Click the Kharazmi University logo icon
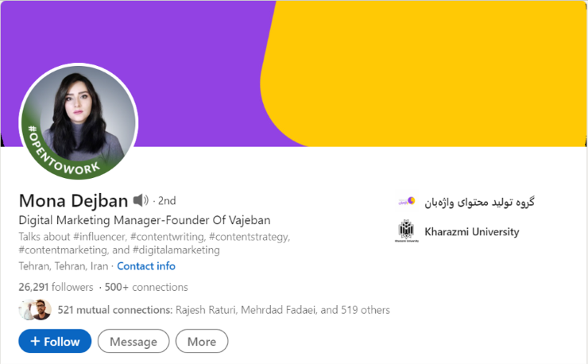The image size is (588, 364). coord(407,231)
